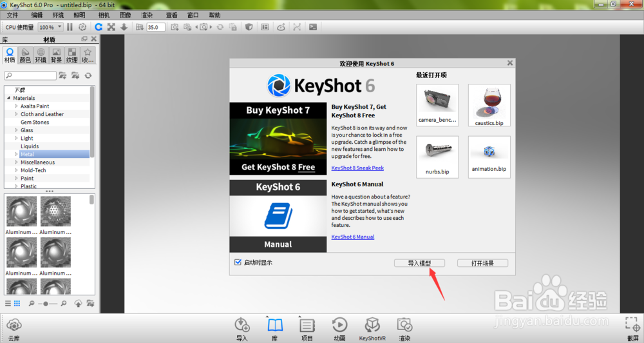Open the KeyShot 8 Sneak Peek link
644x343 pixels.
pos(357,168)
